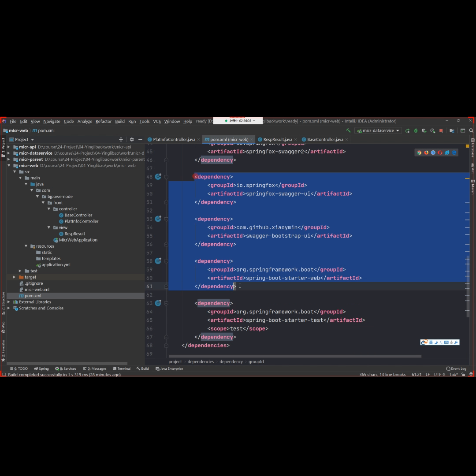Open the Terminal tool window

pos(122,369)
